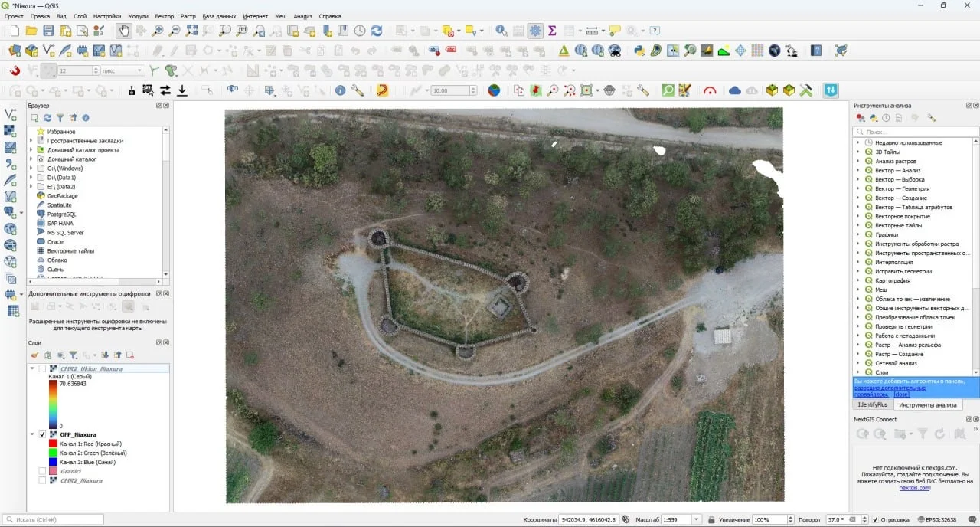Click the Zoom In magnifier tool
The width and height of the screenshot is (980, 527).
pyautogui.click(x=157, y=31)
